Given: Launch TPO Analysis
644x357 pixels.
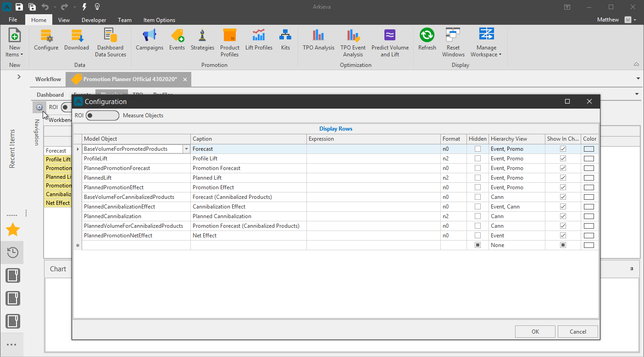Looking at the screenshot, I should (319, 40).
